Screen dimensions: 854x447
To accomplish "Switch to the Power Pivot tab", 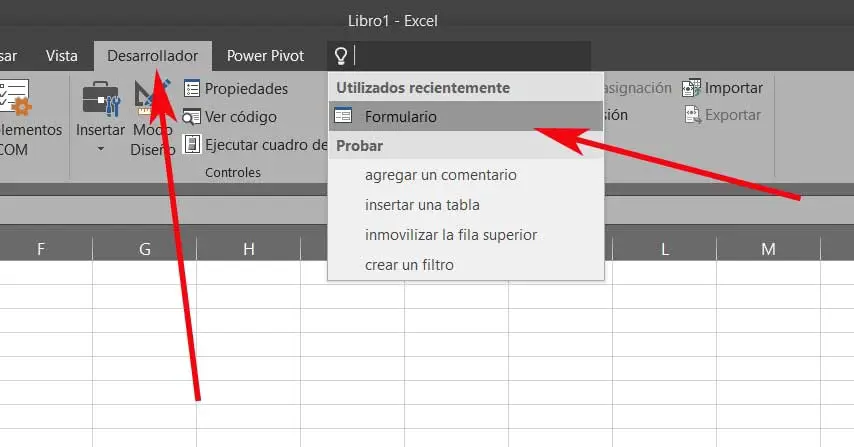I will 265,56.
